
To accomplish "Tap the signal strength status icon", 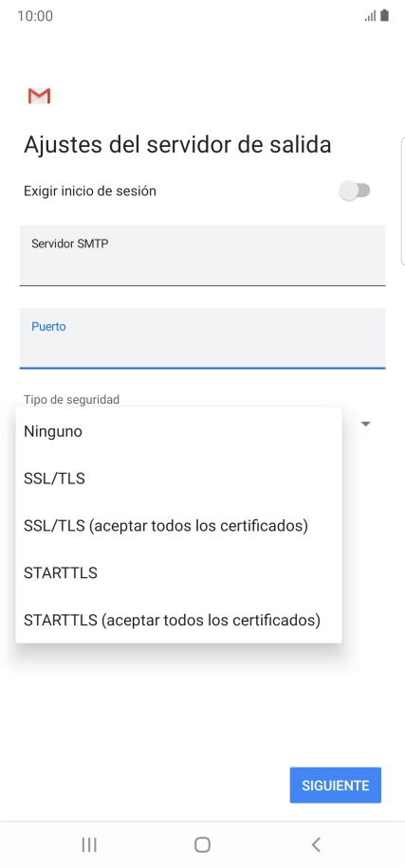I will tap(370, 16).
